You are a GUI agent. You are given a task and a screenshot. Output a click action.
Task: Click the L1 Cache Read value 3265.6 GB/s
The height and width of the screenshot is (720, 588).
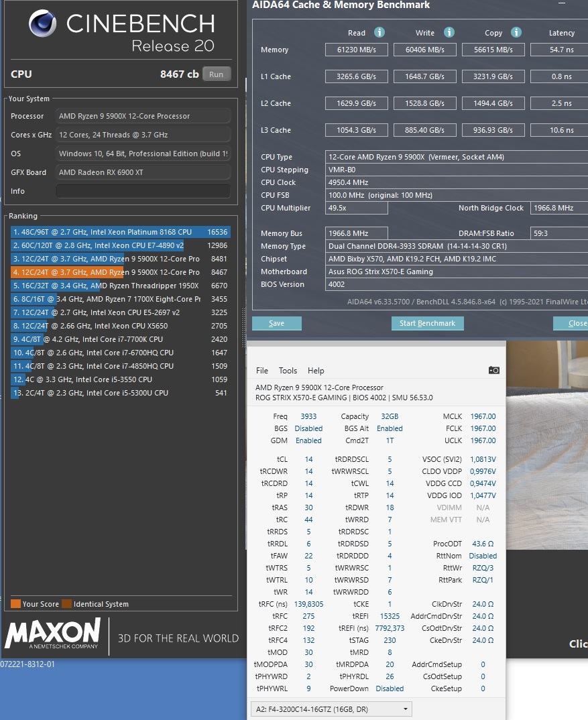pyautogui.click(x=357, y=76)
